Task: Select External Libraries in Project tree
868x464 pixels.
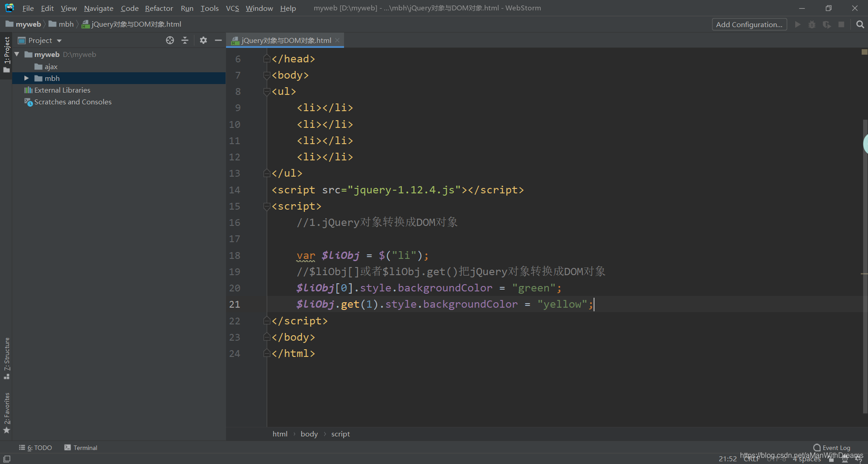Action: 119,90
